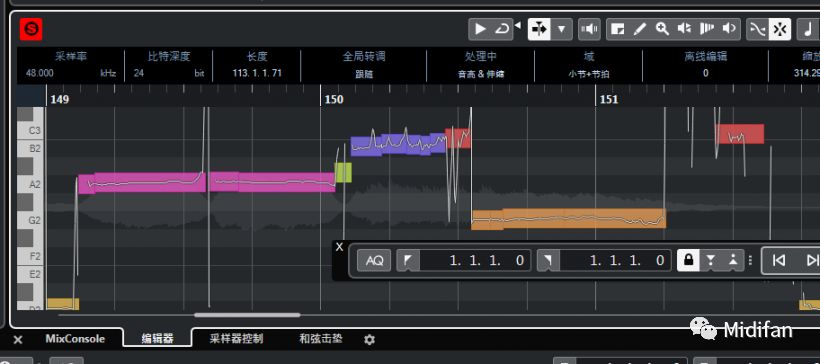Open the 域 小节+节拍 domain dropdown
This screenshot has width=820, height=364.
click(589, 74)
